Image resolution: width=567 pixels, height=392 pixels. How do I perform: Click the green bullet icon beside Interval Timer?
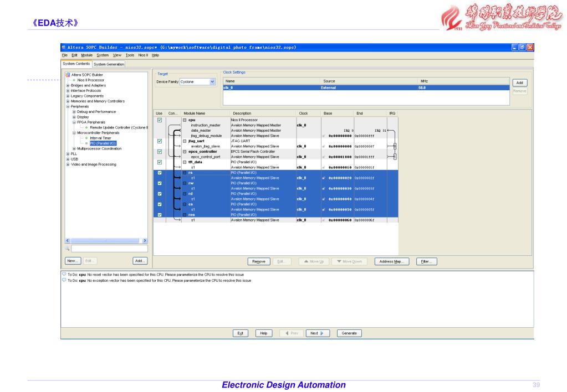click(86, 138)
